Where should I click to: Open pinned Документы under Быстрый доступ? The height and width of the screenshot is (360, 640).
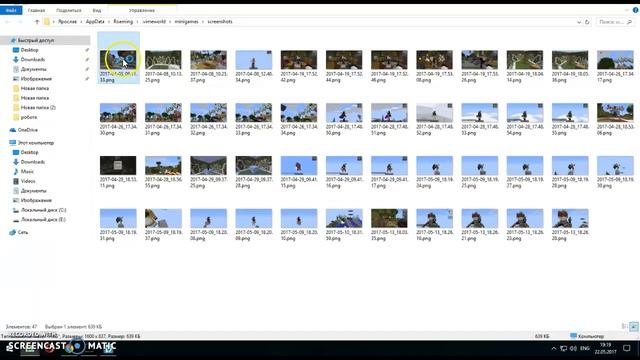[x=33, y=69]
